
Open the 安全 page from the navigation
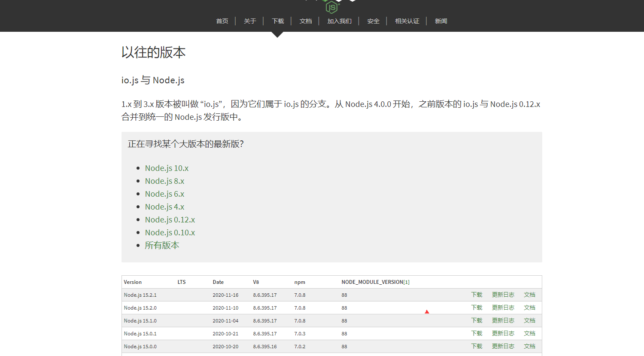pos(373,21)
